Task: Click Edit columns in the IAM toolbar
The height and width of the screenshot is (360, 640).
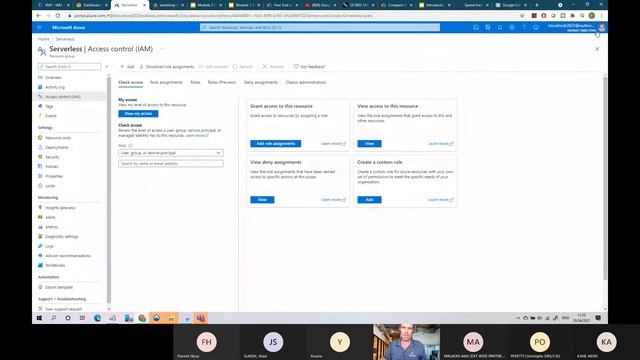Action: tap(213, 67)
